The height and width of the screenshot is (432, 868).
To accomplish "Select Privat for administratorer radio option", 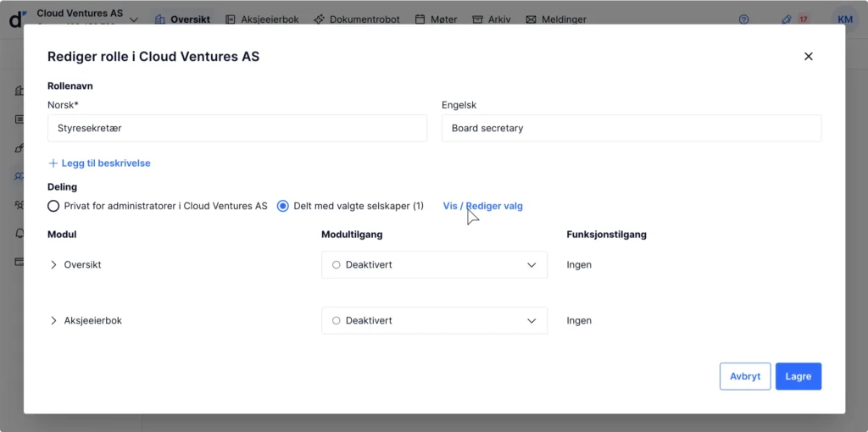I will click(53, 206).
